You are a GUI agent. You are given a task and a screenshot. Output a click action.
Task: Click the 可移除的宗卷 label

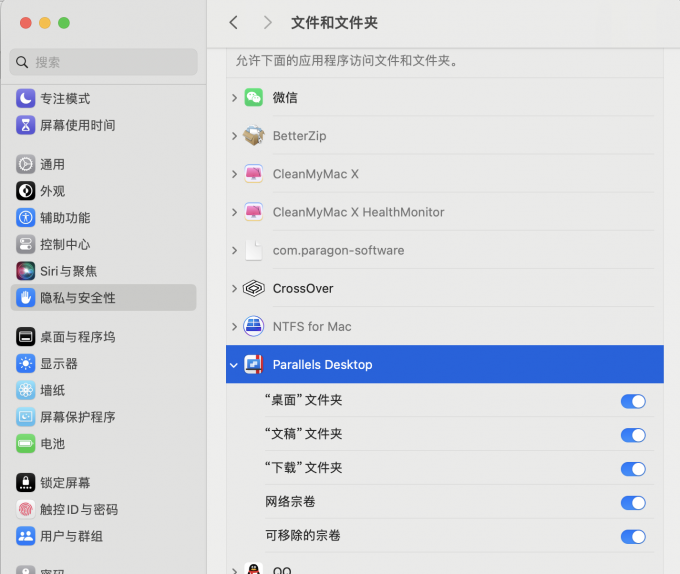(x=303, y=535)
